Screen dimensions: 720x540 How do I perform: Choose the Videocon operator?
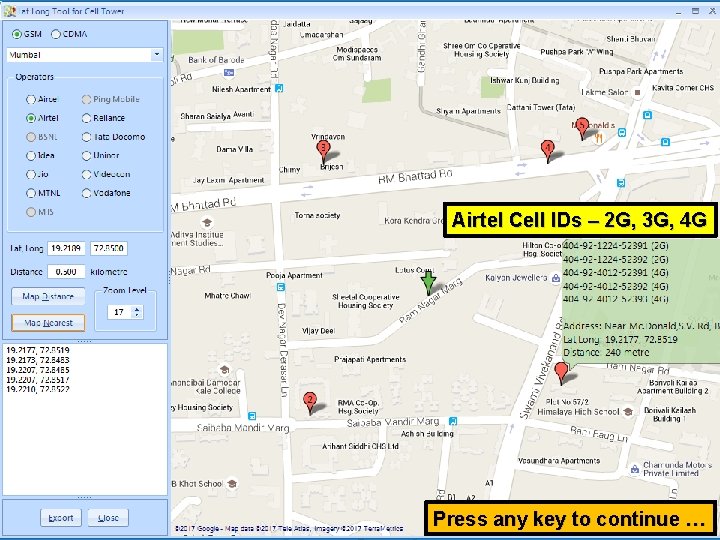86,174
